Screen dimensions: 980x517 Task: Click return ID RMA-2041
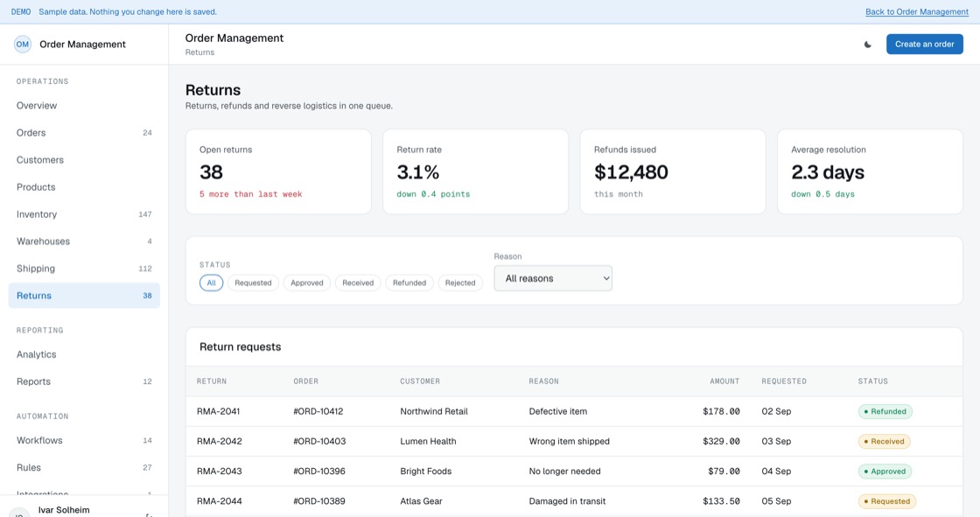[218, 411]
